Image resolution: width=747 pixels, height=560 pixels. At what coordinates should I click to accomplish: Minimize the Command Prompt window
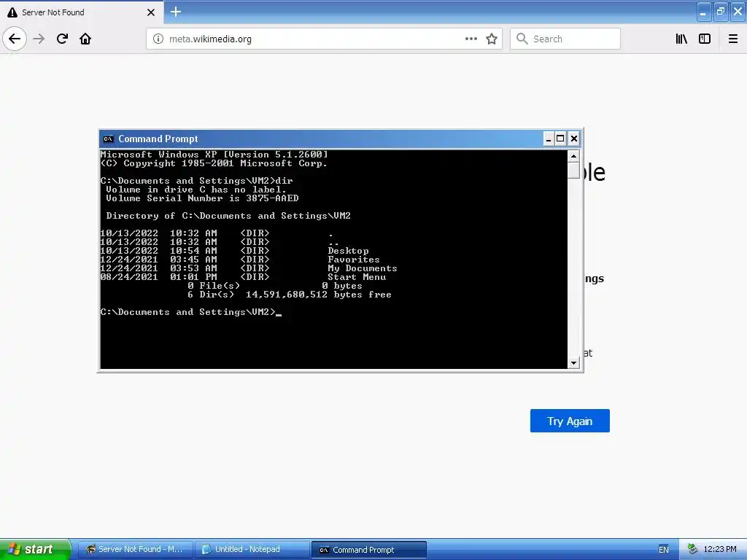click(x=548, y=139)
